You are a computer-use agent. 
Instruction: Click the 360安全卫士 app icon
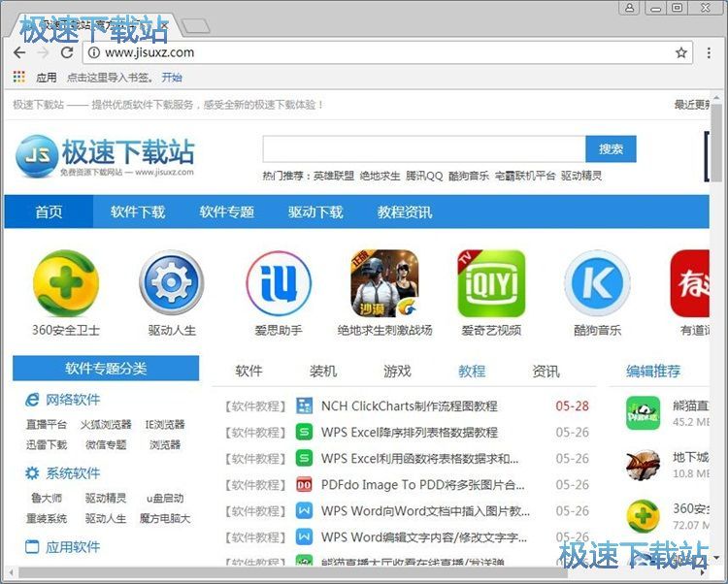pos(66,283)
